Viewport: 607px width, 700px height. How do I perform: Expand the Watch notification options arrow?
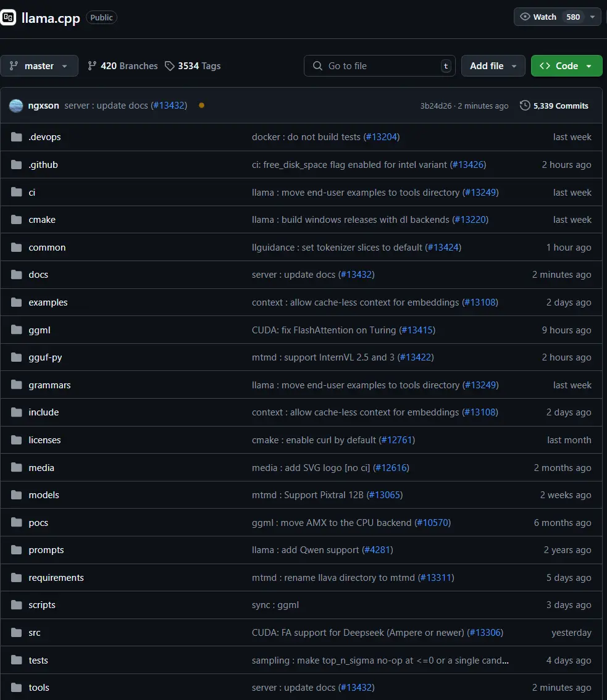click(593, 17)
